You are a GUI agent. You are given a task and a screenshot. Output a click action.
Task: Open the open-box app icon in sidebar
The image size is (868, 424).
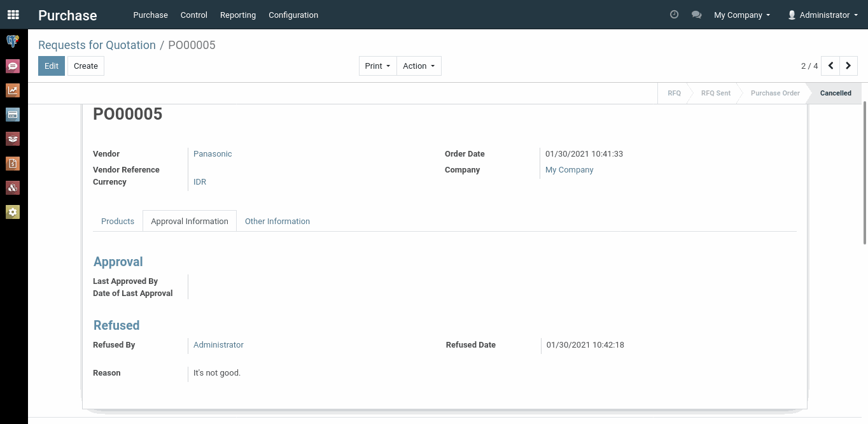pyautogui.click(x=13, y=139)
